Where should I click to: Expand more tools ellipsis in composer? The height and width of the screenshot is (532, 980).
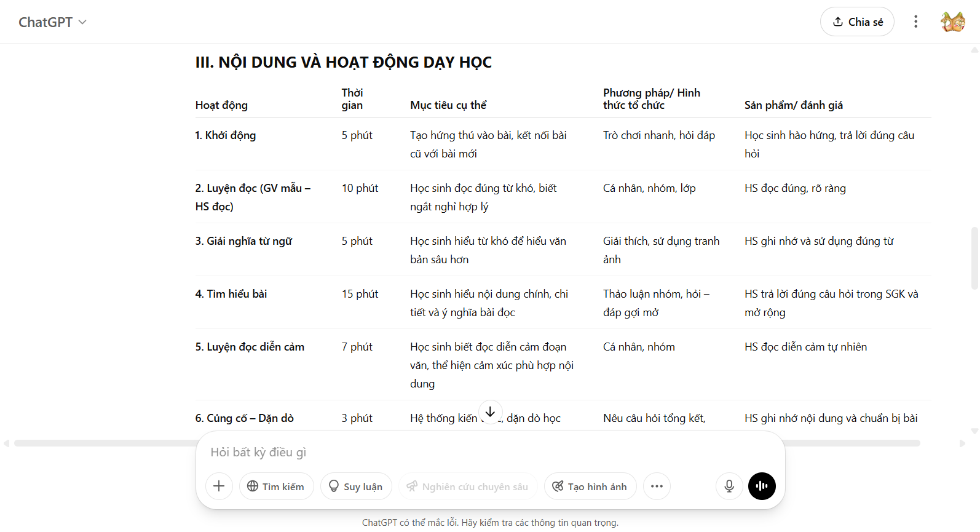657,486
